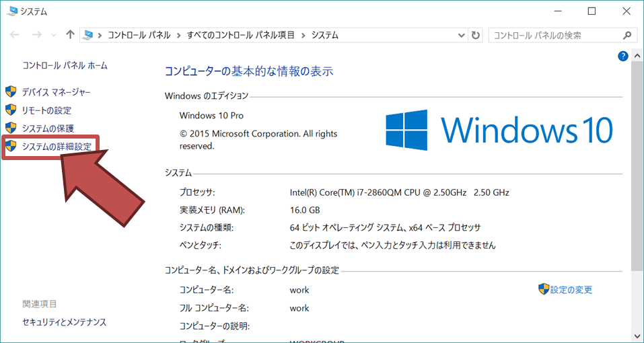The height and width of the screenshot is (343, 644).
Task: Click the scrollbar down arrow
Action: (637, 335)
